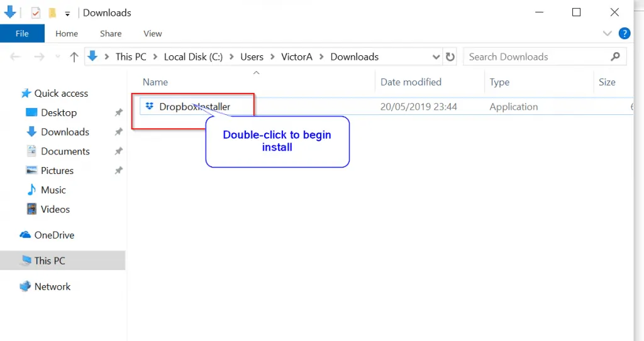This screenshot has height=341, width=644.
Task: Open the address bar history dropdown
Action: point(436,57)
